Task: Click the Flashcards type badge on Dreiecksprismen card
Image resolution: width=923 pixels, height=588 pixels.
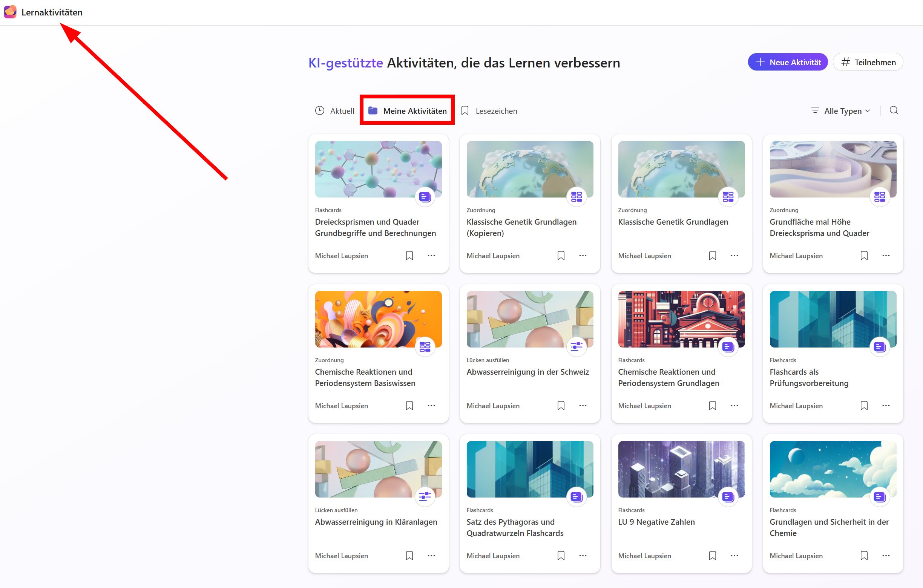Action: [x=425, y=197]
